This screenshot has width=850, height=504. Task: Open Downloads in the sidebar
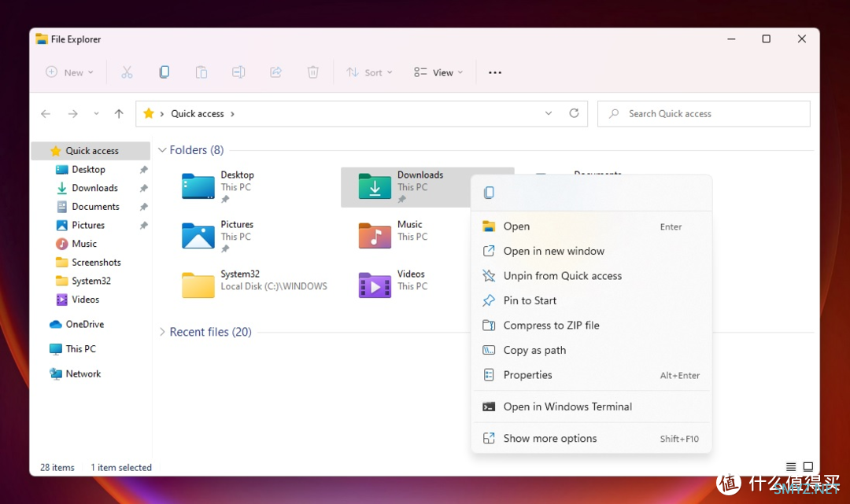tap(91, 188)
